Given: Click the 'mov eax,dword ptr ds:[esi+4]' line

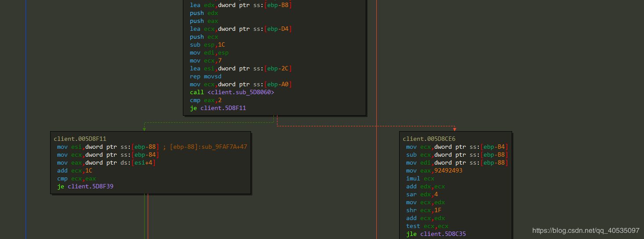Looking at the screenshot, I should (x=106, y=163).
